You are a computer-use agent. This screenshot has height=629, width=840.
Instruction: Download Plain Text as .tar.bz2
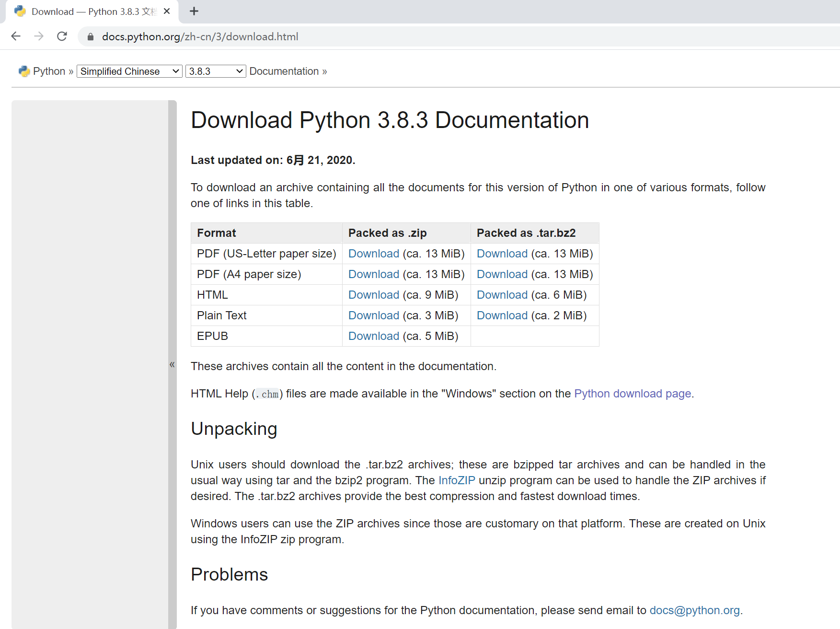(x=502, y=315)
